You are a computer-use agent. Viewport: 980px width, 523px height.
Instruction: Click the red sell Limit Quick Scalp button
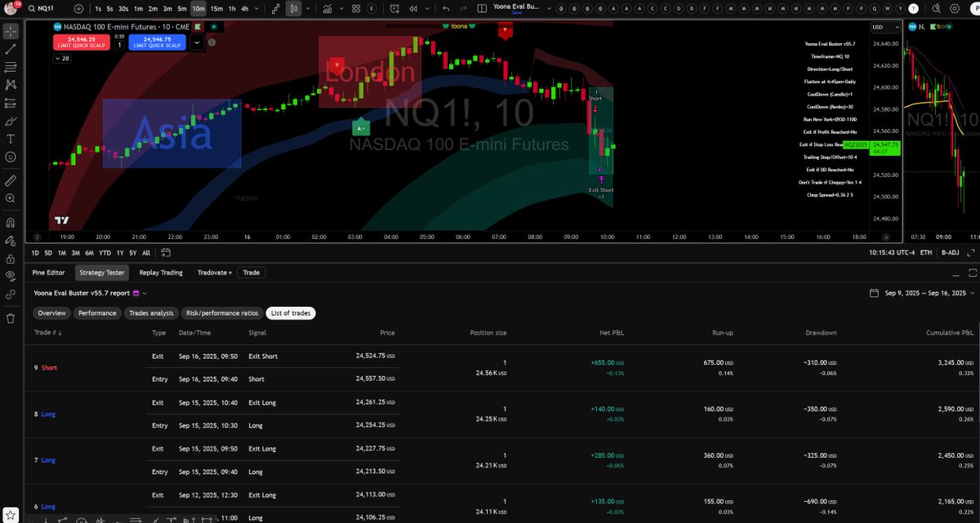(81, 42)
